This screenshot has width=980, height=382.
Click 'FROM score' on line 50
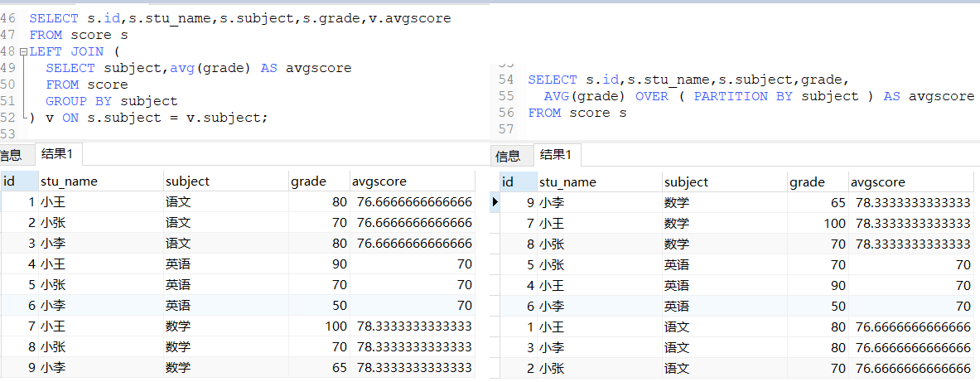tap(87, 85)
